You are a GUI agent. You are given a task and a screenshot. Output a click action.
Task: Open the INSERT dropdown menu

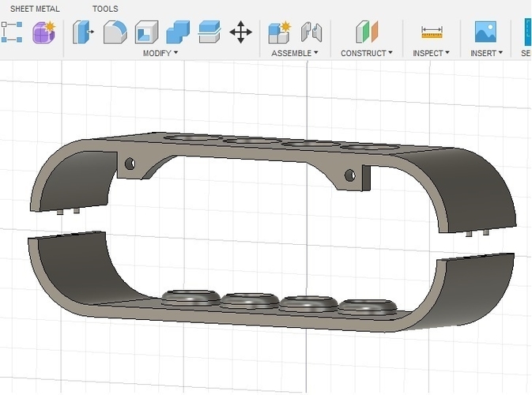coord(487,53)
